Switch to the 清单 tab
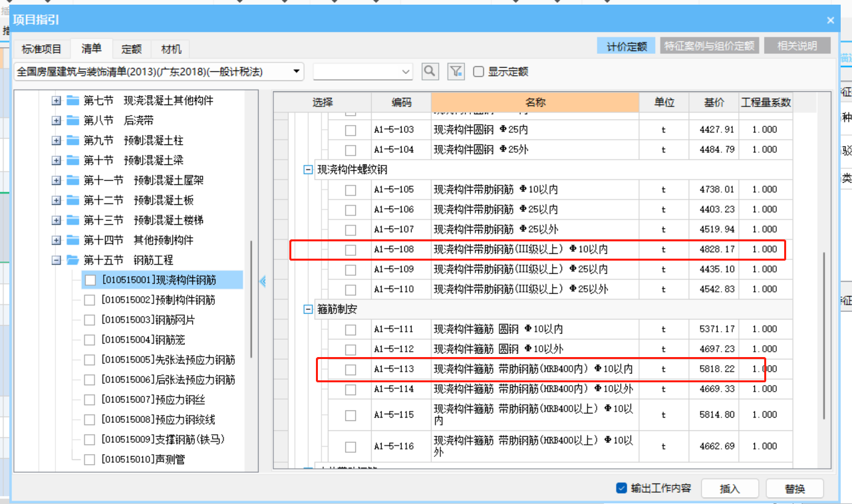This screenshot has width=852, height=504. [x=92, y=49]
